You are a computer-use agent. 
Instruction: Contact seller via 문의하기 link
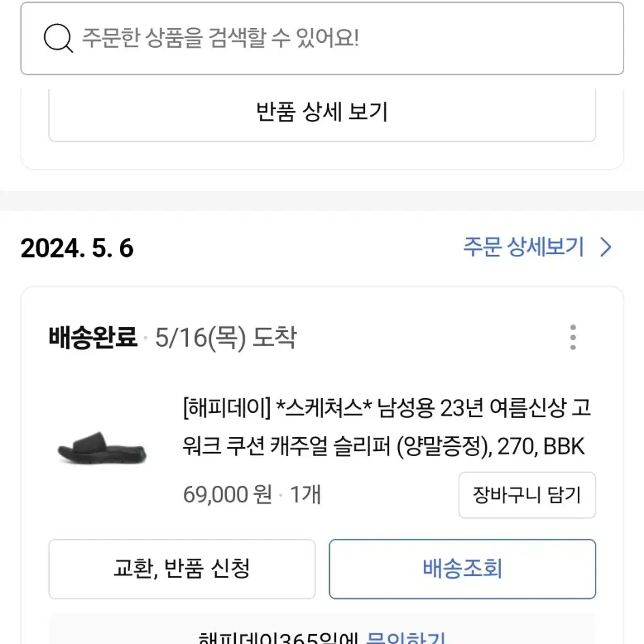point(405,638)
